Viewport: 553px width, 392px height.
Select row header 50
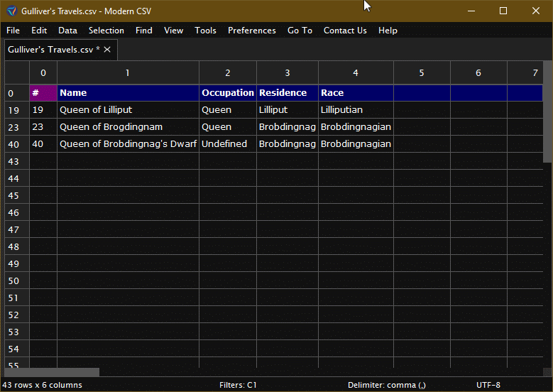[x=17, y=281]
